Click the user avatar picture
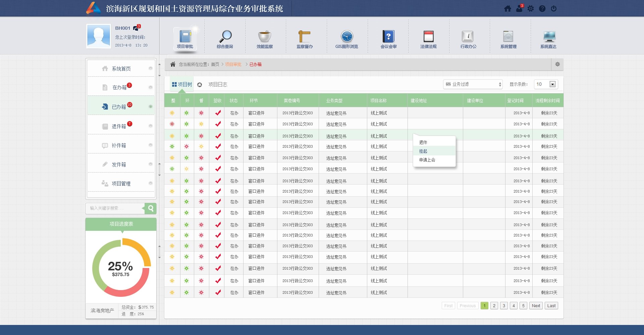 [99, 36]
